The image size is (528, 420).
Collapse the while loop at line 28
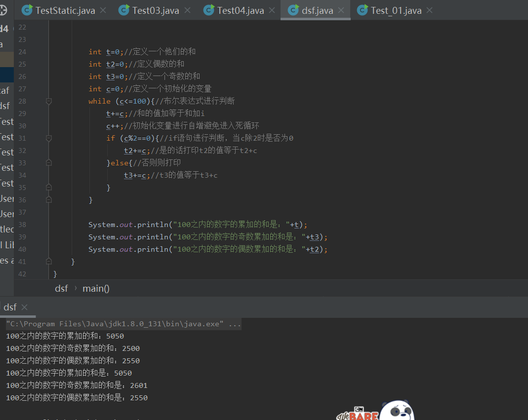49,101
